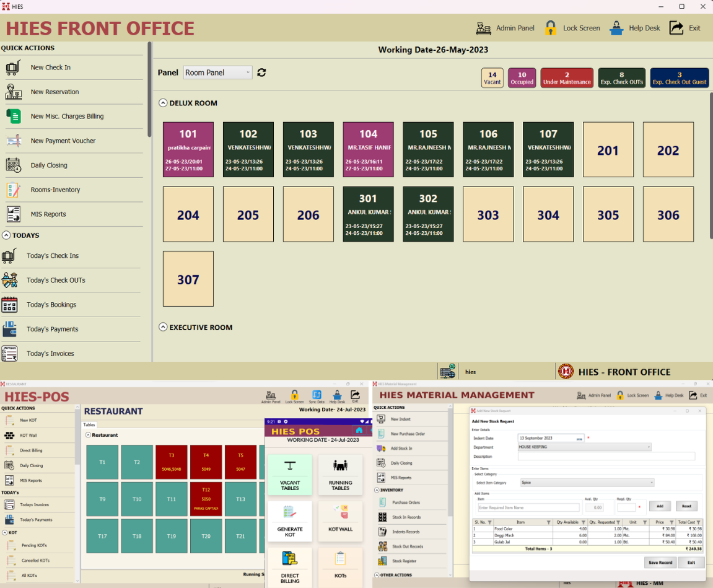Refresh the room panel view
This screenshot has width=713, height=588.
pos(261,72)
